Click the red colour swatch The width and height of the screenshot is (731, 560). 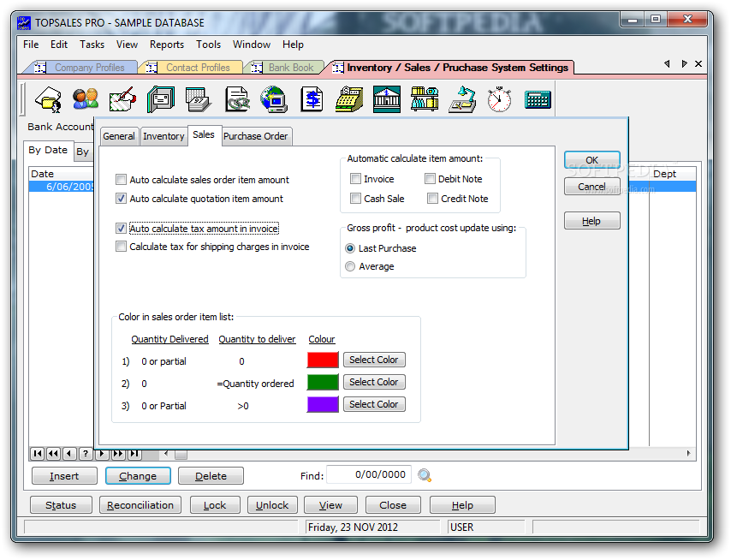tap(323, 360)
